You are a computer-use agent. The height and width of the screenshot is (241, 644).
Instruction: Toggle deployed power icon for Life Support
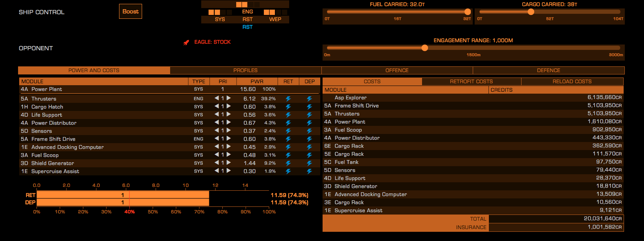tap(309, 115)
